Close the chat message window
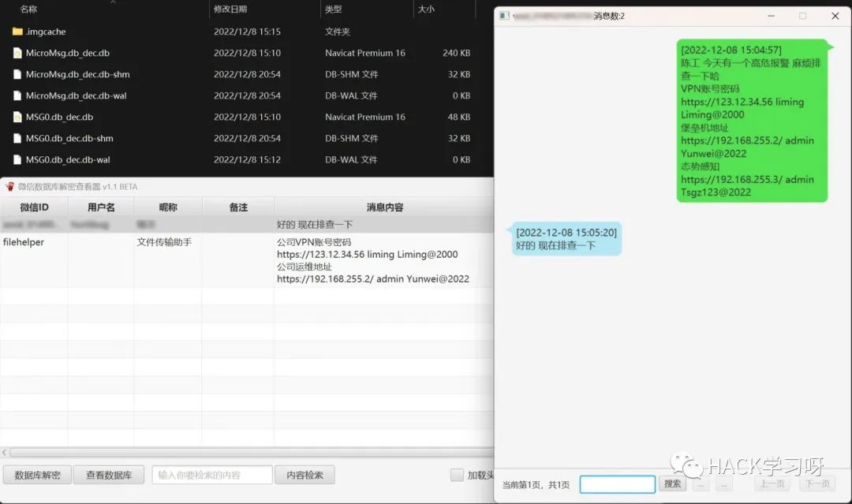This screenshot has height=504, width=852. [835, 16]
